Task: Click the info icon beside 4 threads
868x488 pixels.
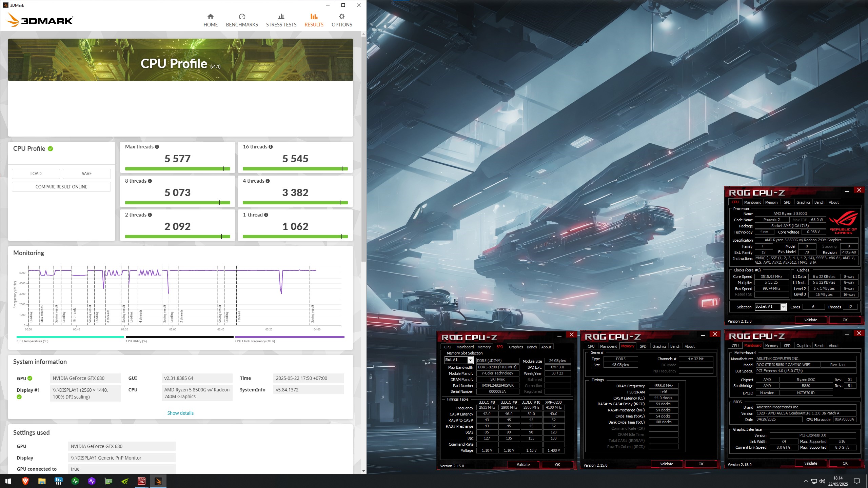Action: [268, 181]
